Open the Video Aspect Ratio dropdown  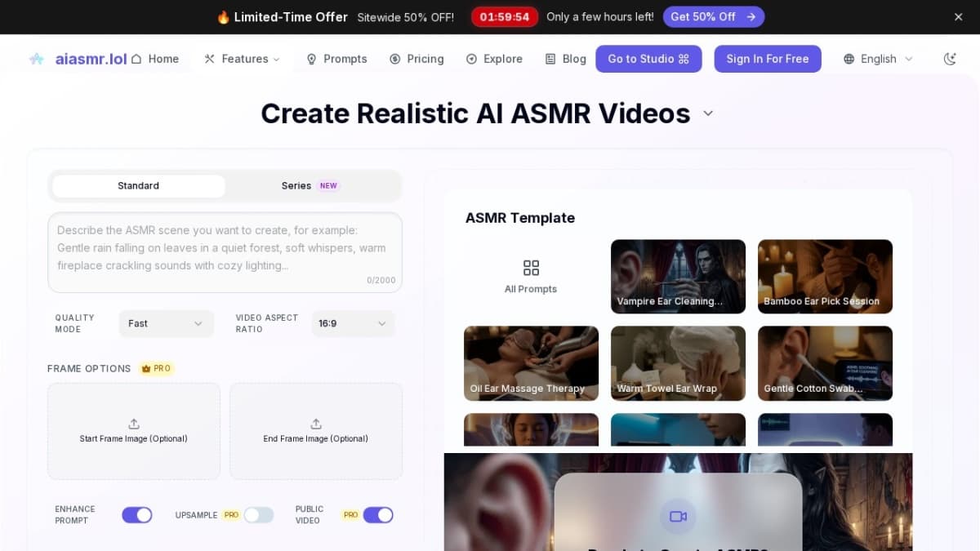[352, 323]
